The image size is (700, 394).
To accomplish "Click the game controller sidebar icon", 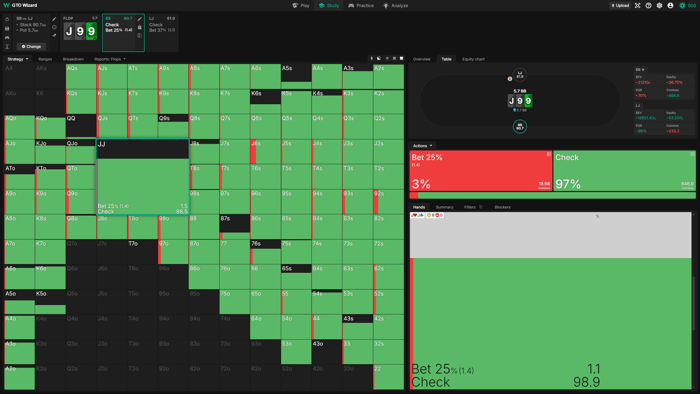I will (x=7, y=37).
